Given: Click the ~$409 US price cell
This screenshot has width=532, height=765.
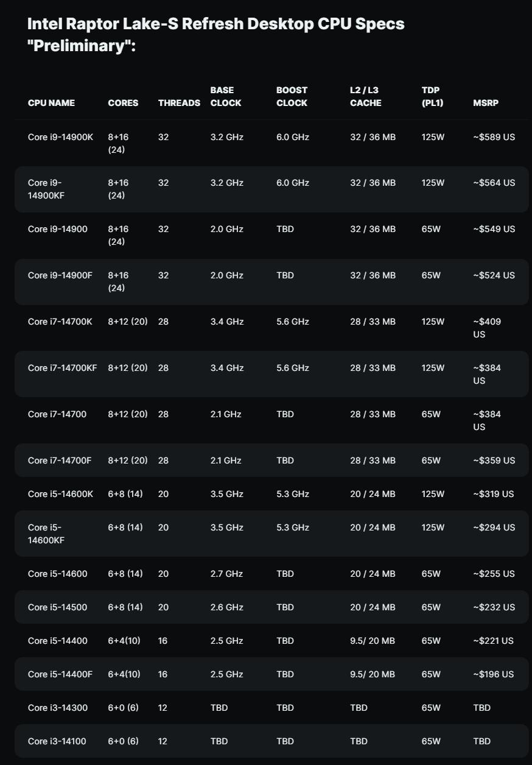Looking at the screenshot, I should click(x=487, y=328).
